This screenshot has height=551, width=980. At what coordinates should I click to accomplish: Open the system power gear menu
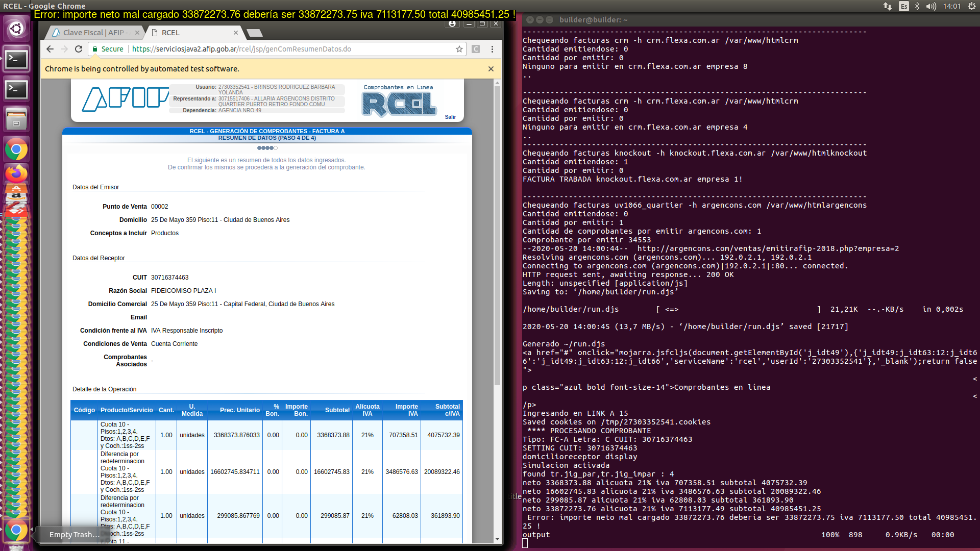click(x=972, y=6)
